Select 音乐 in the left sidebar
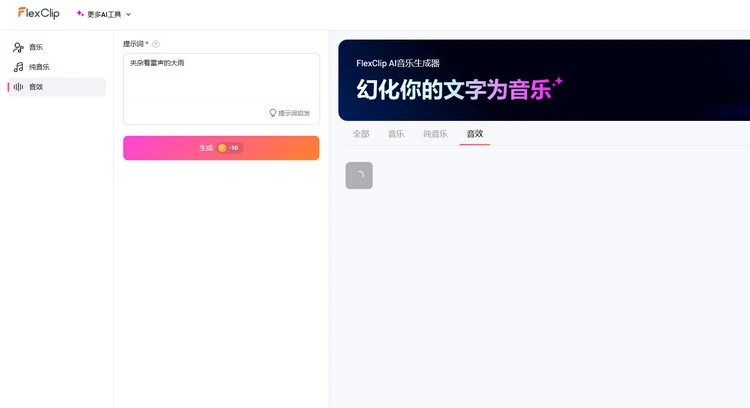This screenshot has height=408, width=750. click(56, 47)
